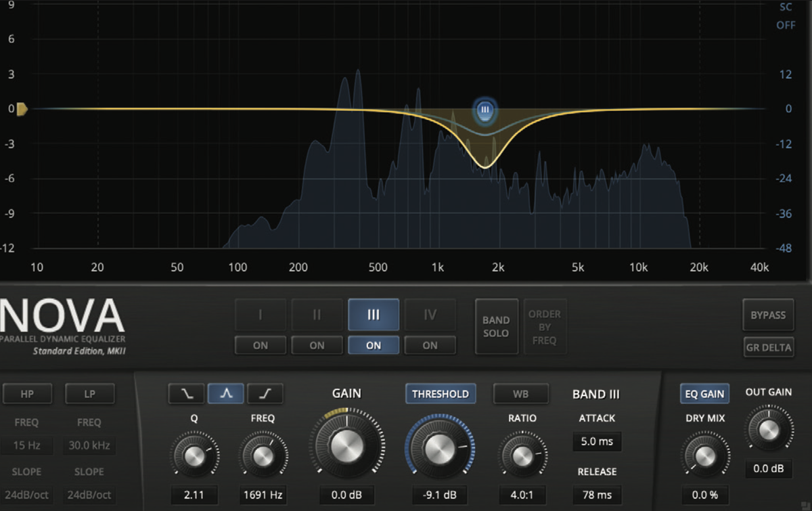Enable the EQ GAIN mode toggle
Image resolution: width=812 pixels, height=511 pixels.
704,393
